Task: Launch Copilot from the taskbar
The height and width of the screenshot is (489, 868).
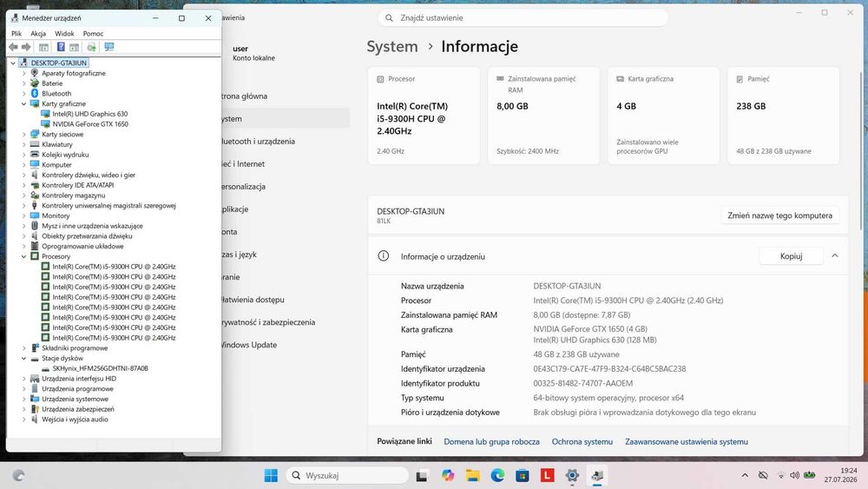Action: (447, 475)
